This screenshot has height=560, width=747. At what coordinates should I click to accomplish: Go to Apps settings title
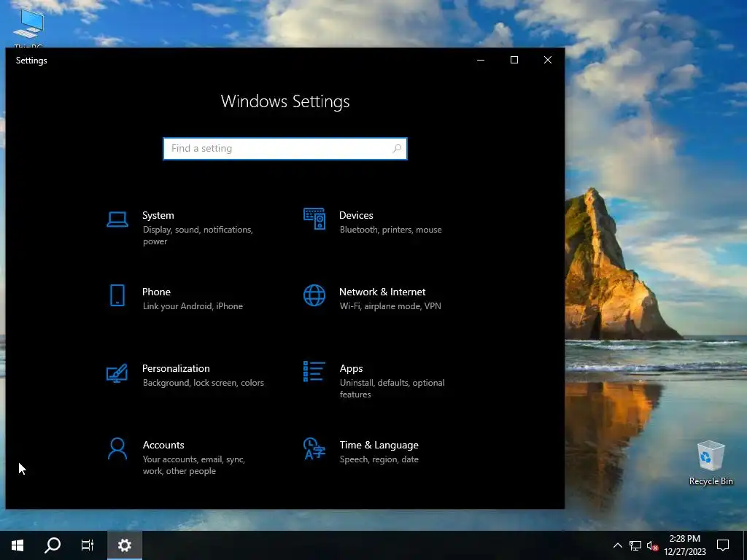click(351, 368)
